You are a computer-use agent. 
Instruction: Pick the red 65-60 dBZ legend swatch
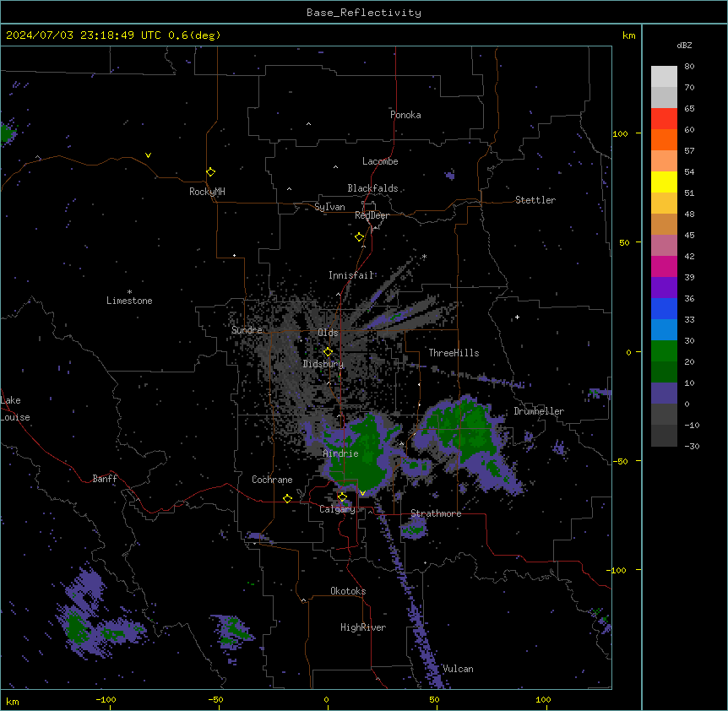point(664,119)
